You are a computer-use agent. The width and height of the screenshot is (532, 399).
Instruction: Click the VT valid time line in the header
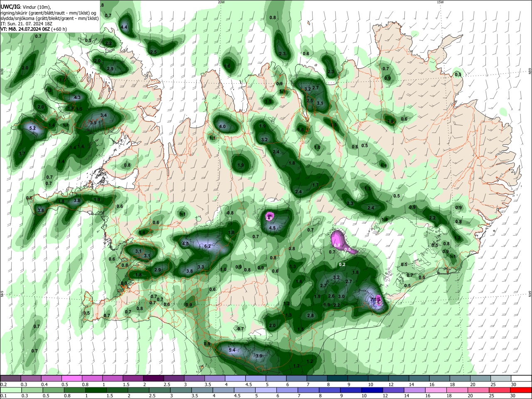coord(34,29)
